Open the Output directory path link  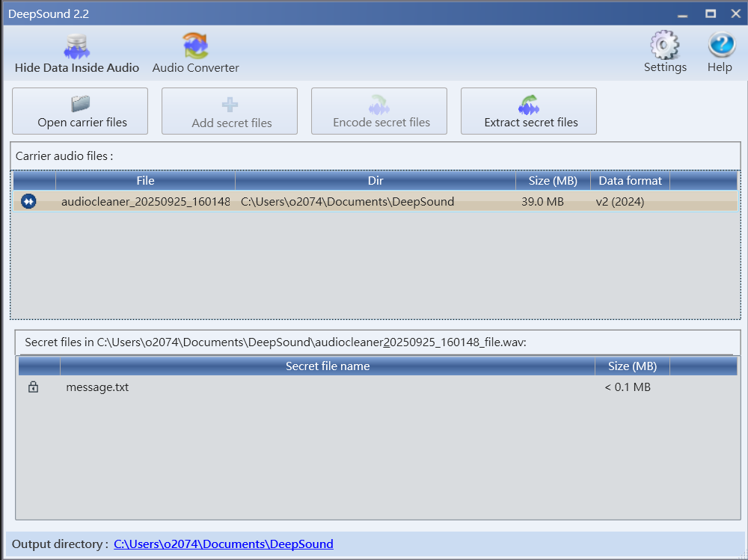[223, 544]
